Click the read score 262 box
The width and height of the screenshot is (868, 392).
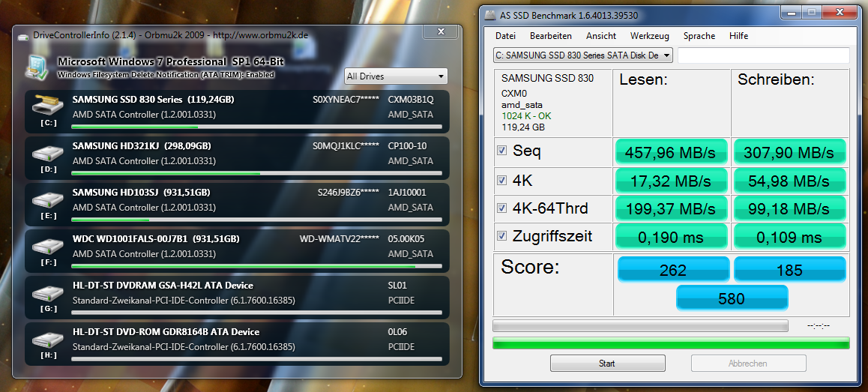673,270
